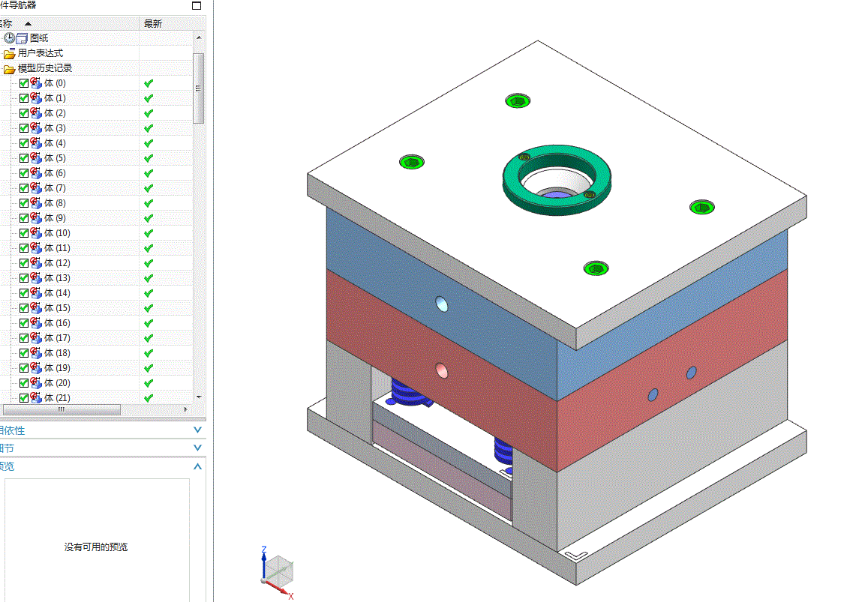Select the 体 (7) tree row label

coord(55,188)
